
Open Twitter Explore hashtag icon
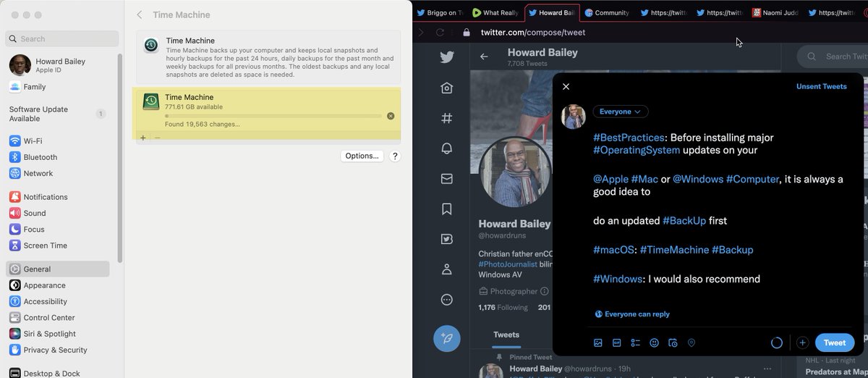click(447, 118)
